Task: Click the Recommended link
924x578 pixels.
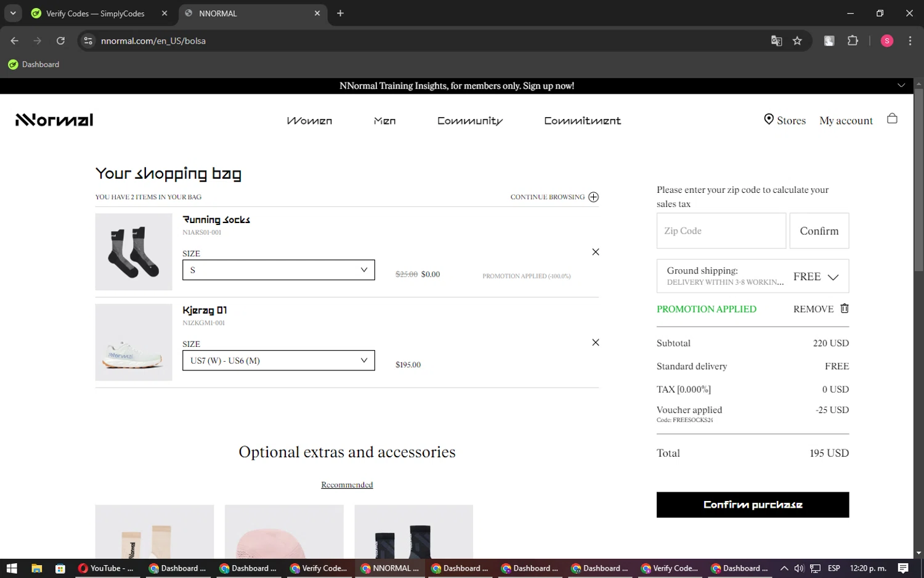Action: tap(347, 485)
